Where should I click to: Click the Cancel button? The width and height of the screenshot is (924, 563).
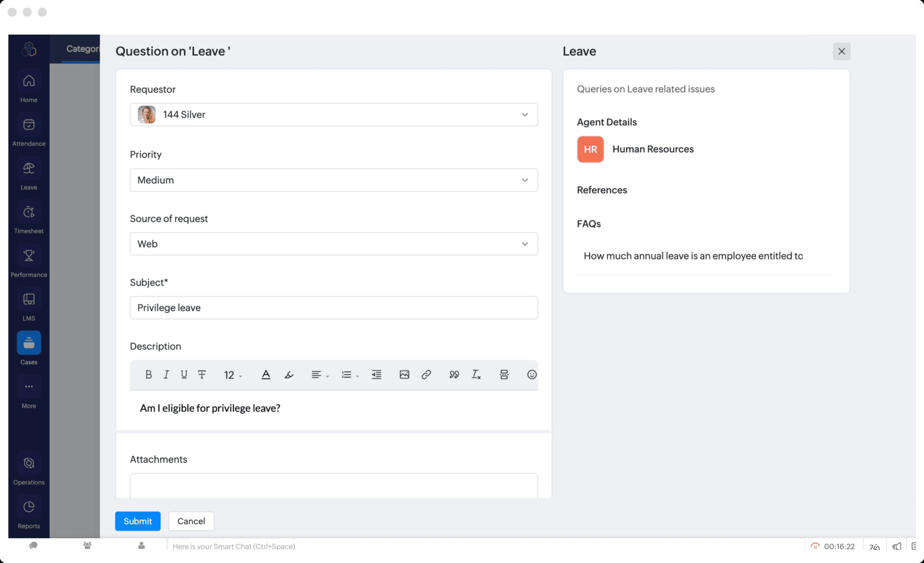(191, 521)
